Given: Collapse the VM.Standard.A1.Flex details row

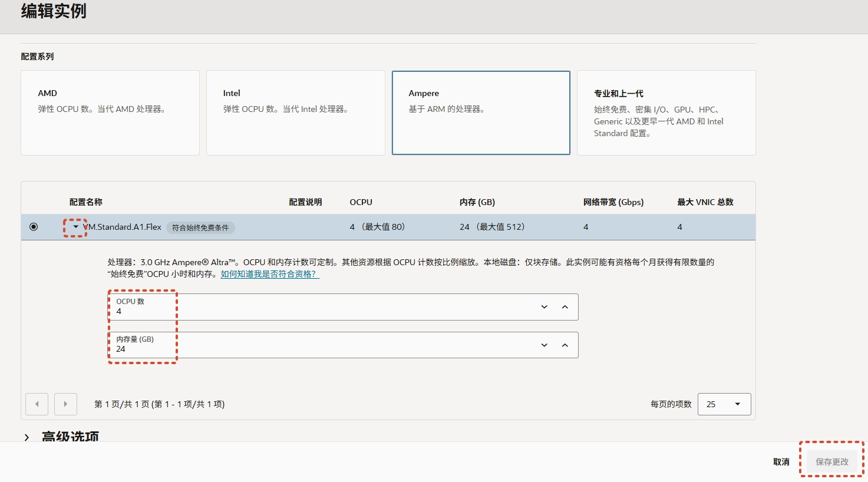Looking at the screenshot, I should tap(75, 226).
